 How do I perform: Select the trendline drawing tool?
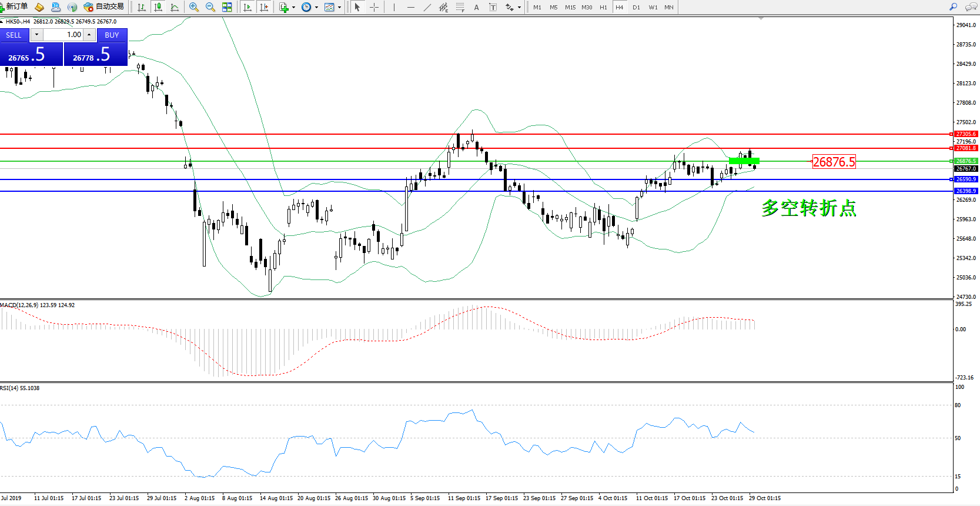[427, 7]
